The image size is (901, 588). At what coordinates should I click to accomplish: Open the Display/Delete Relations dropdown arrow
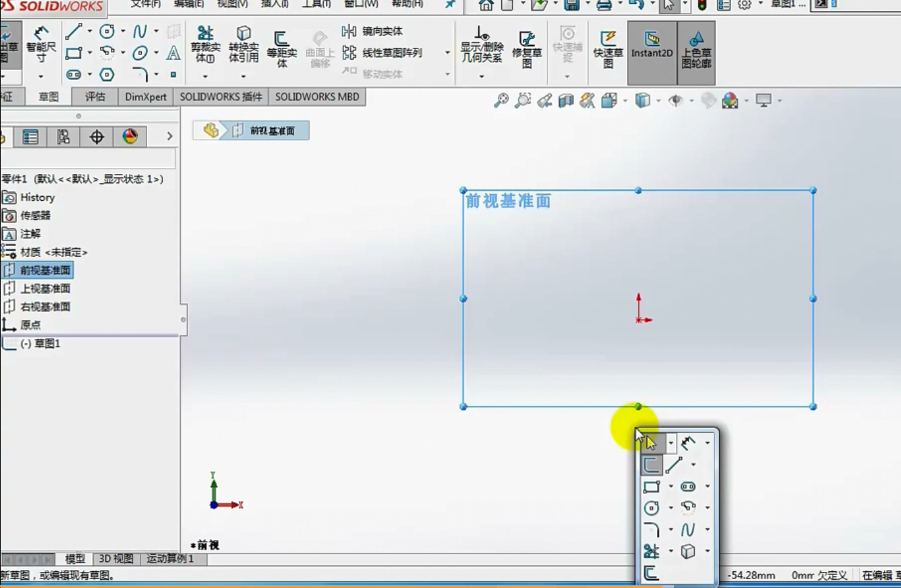click(482, 77)
